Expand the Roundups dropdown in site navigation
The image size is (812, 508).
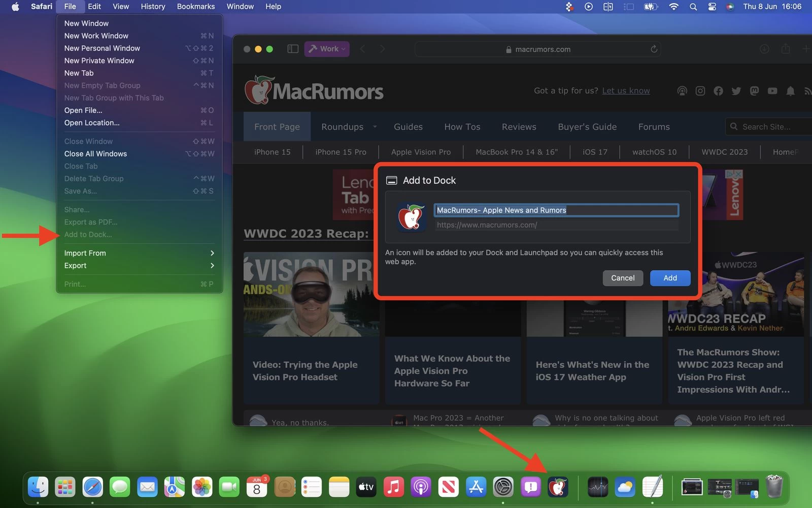[375, 126]
